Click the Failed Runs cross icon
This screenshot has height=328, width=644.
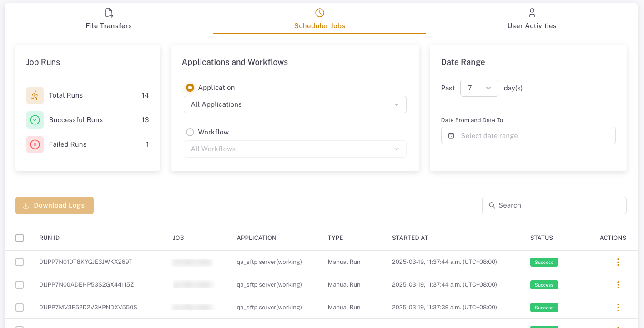pyautogui.click(x=35, y=144)
